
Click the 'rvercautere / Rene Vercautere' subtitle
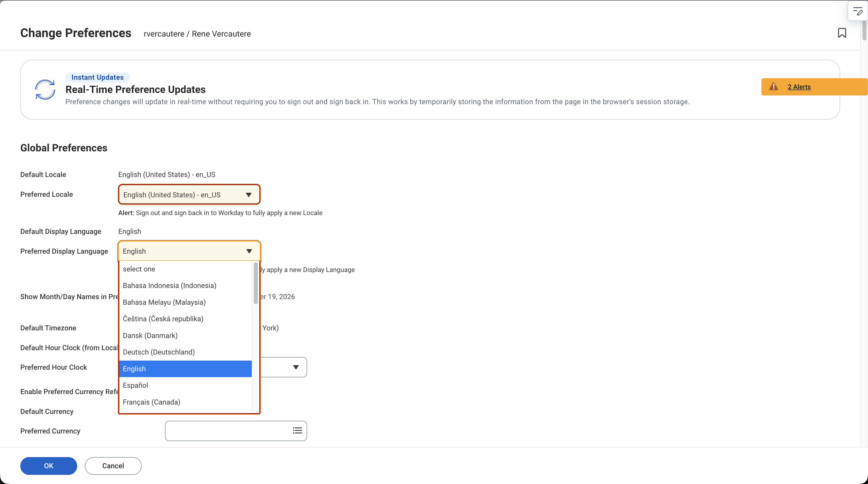click(197, 34)
